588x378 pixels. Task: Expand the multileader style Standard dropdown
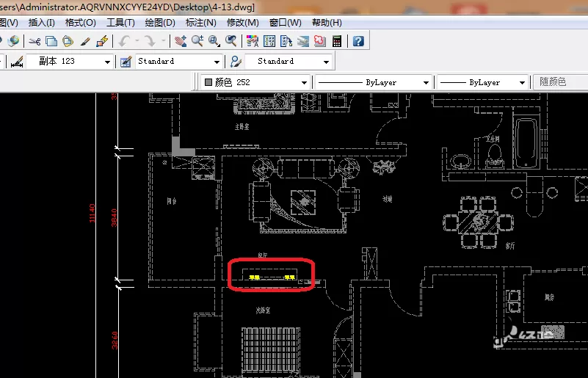tap(326, 62)
